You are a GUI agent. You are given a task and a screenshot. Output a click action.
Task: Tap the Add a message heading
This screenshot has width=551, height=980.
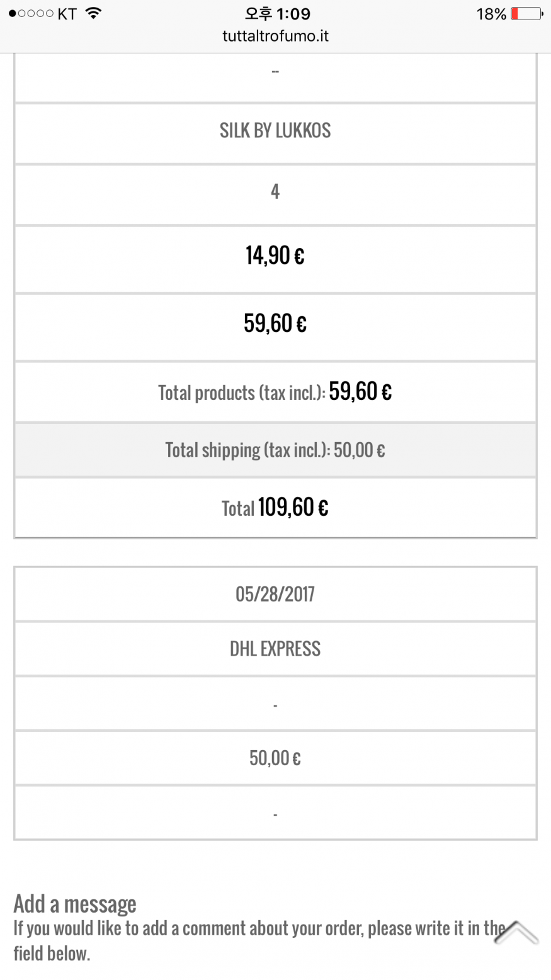[x=75, y=904]
